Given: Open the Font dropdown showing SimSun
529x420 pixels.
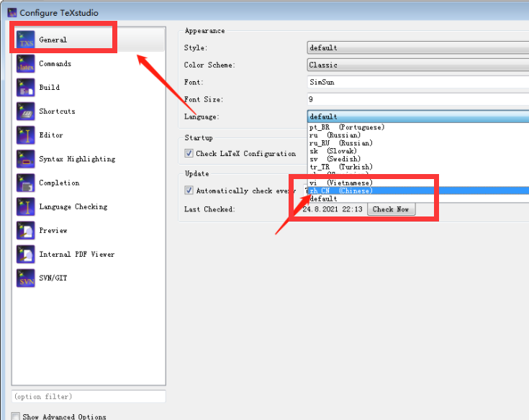Looking at the screenshot, I should click(417, 83).
